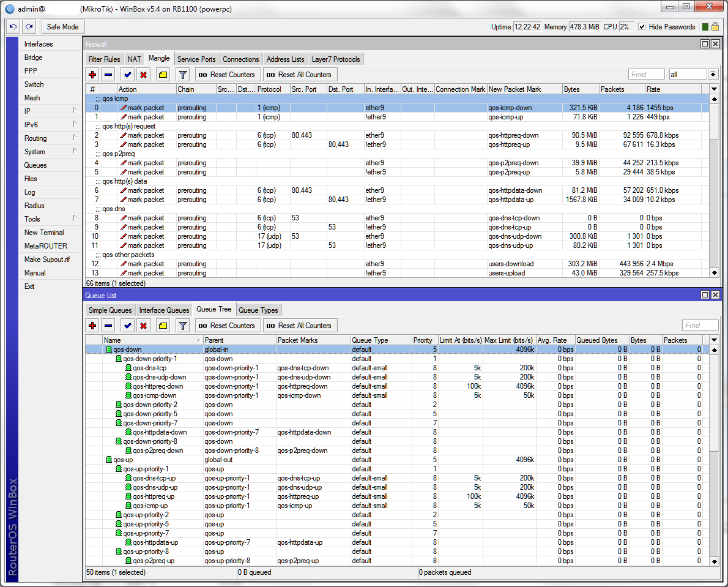
Task: Click the Find input field in Queue List
Action: pyautogui.click(x=699, y=325)
